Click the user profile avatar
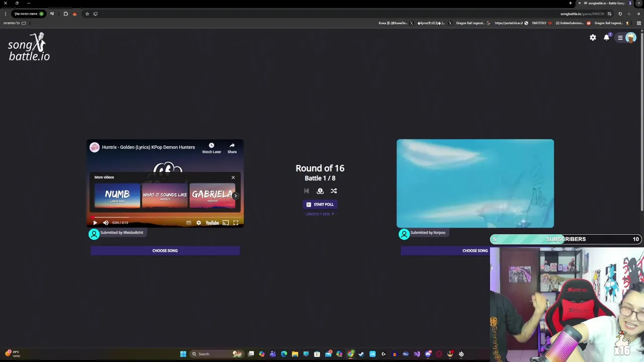644x362 pixels. pyautogui.click(x=631, y=38)
